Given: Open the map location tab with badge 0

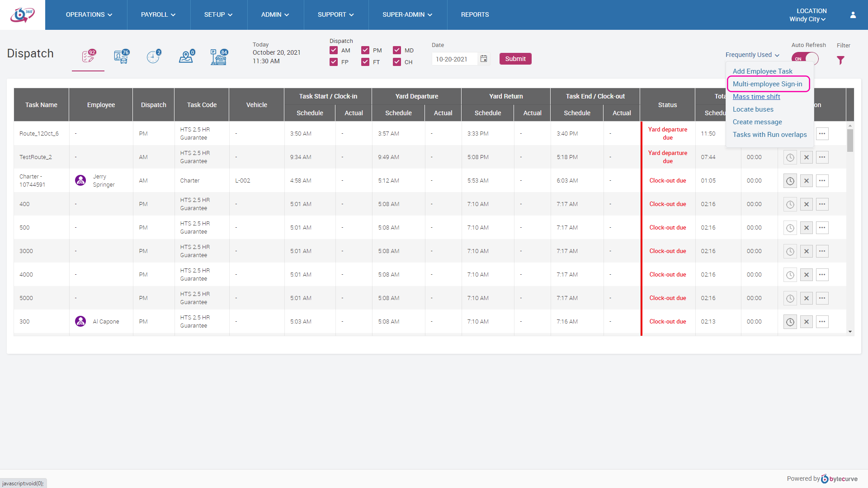Looking at the screenshot, I should 186,57.
